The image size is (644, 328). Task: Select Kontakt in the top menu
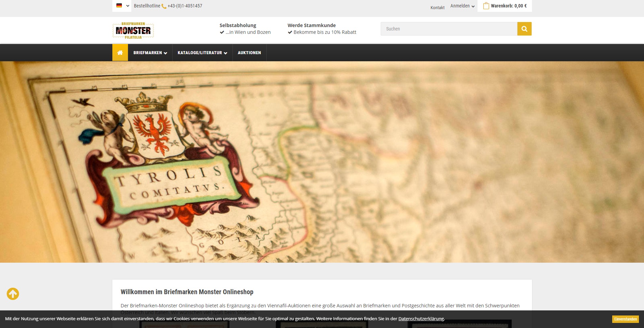click(437, 7)
